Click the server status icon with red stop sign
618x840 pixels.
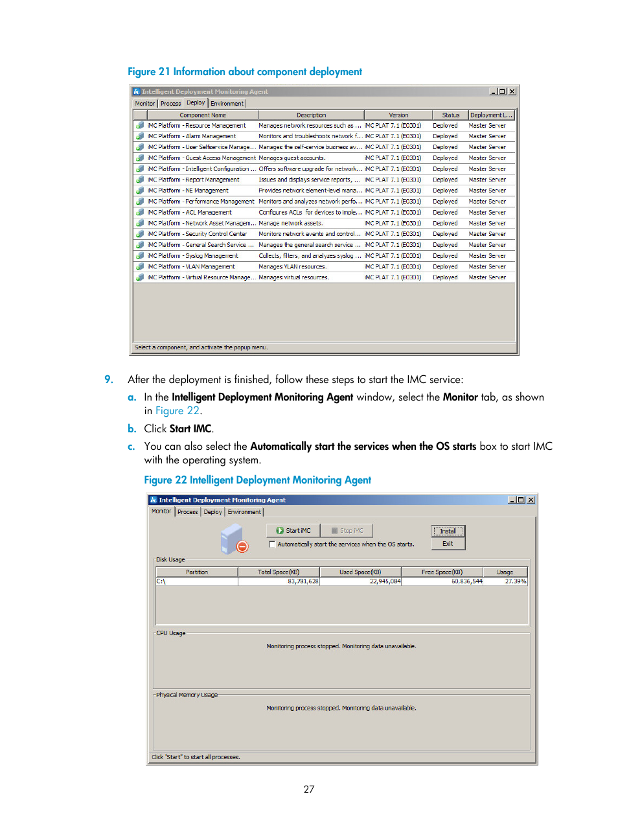(235, 539)
